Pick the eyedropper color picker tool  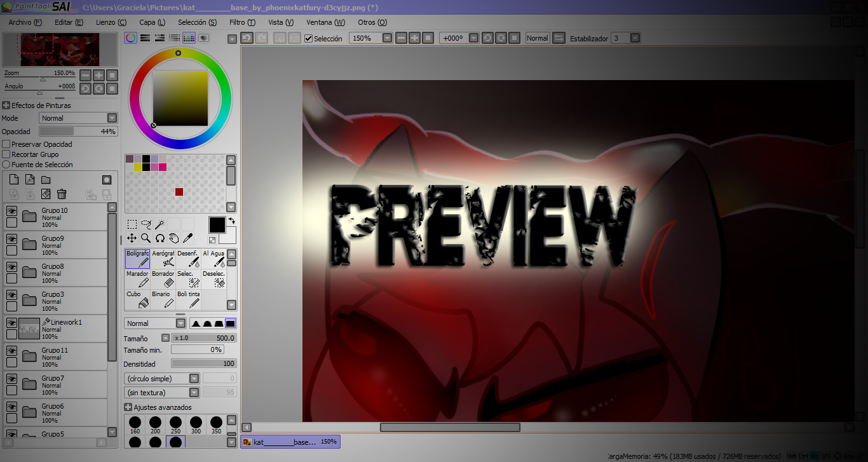tap(187, 238)
